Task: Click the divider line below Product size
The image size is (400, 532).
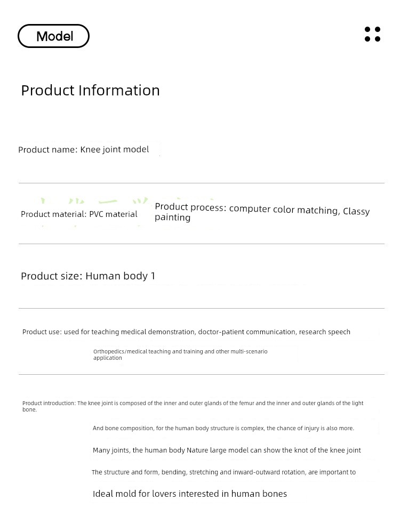Action: (x=202, y=309)
